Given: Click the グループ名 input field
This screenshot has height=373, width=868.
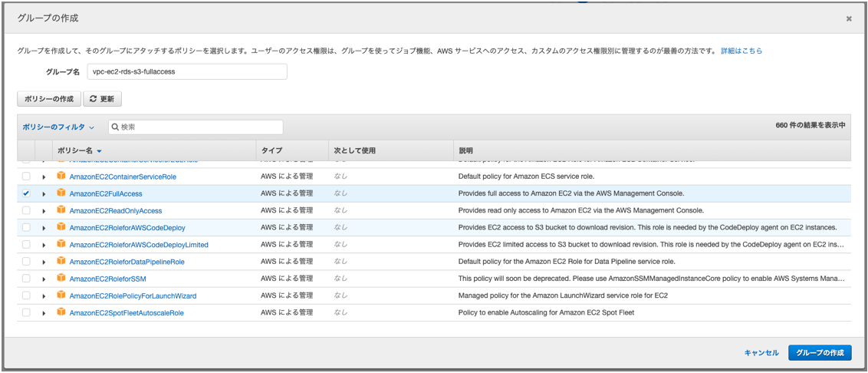Looking at the screenshot, I should tap(187, 71).
